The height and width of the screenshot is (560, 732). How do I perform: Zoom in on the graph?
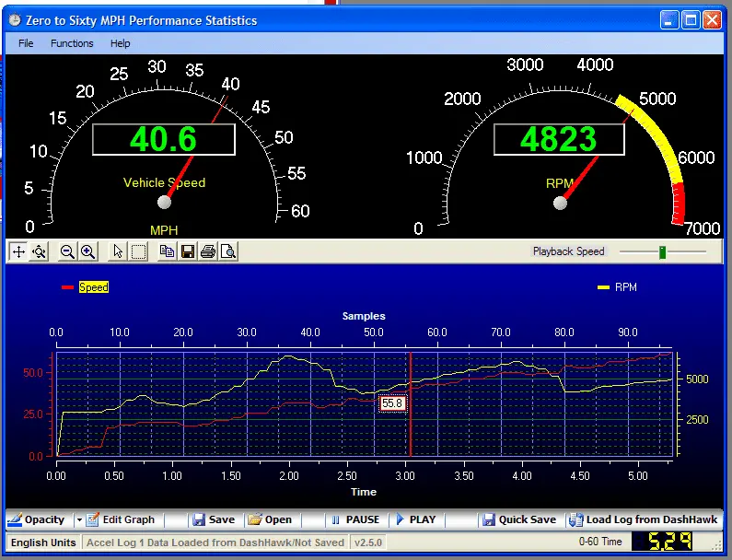pyautogui.click(x=87, y=251)
